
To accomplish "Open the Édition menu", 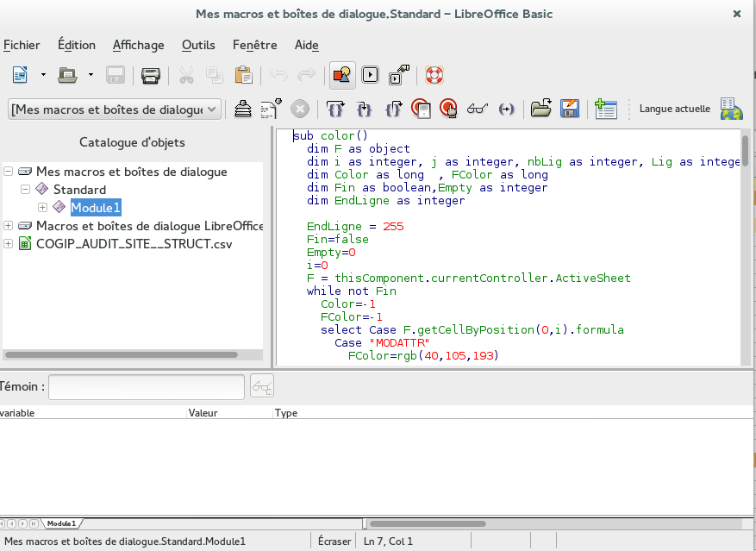I will [77, 45].
